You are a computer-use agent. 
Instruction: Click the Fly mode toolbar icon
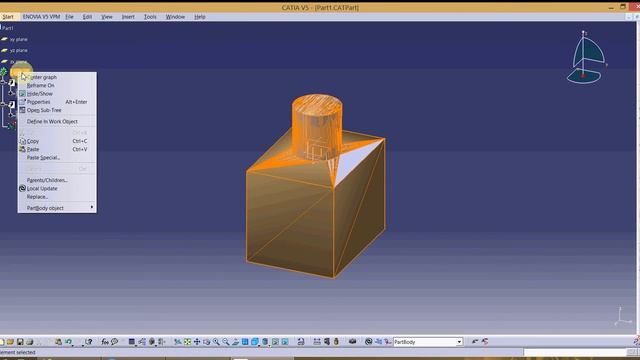pyautogui.click(x=178, y=342)
